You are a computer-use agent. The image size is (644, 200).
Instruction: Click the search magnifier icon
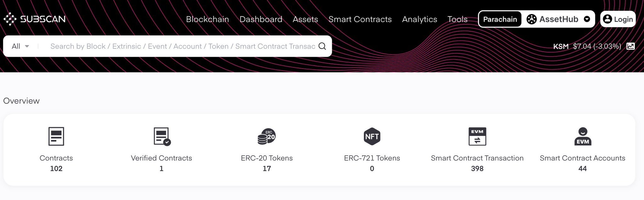[x=322, y=46]
